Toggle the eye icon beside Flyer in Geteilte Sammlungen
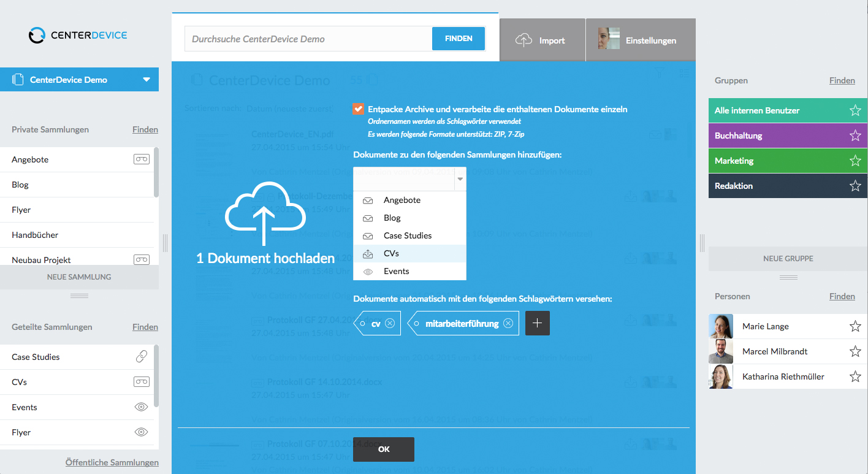 point(142,432)
